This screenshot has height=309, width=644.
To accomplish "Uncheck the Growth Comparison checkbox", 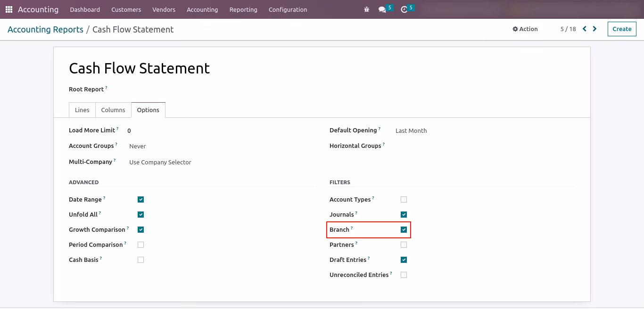I will point(140,229).
